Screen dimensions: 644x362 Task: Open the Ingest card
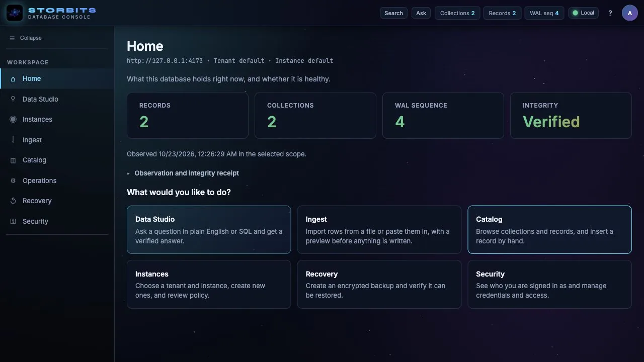tap(379, 230)
